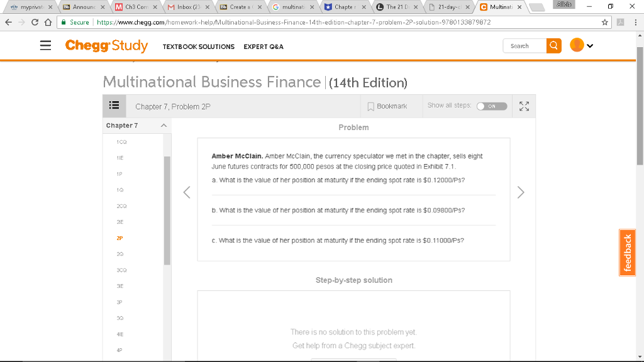Click the orange Chegg search magnifier

pyautogui.click(x=553, y=46)
